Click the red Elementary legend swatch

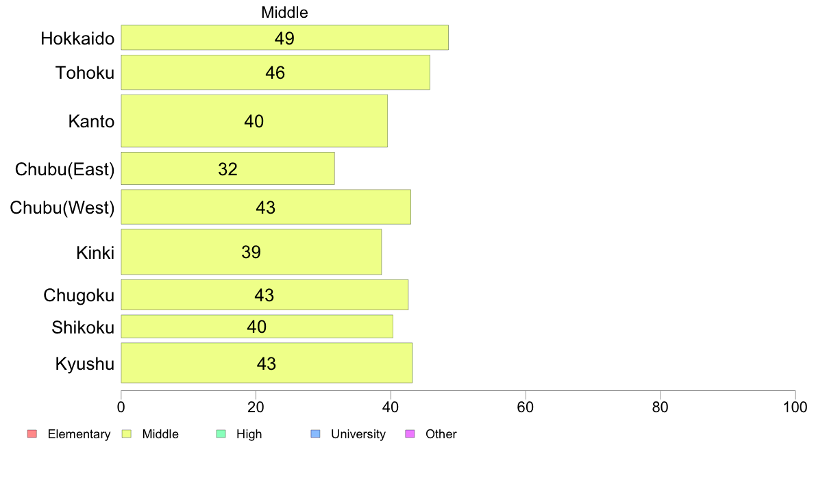(32, 434)
